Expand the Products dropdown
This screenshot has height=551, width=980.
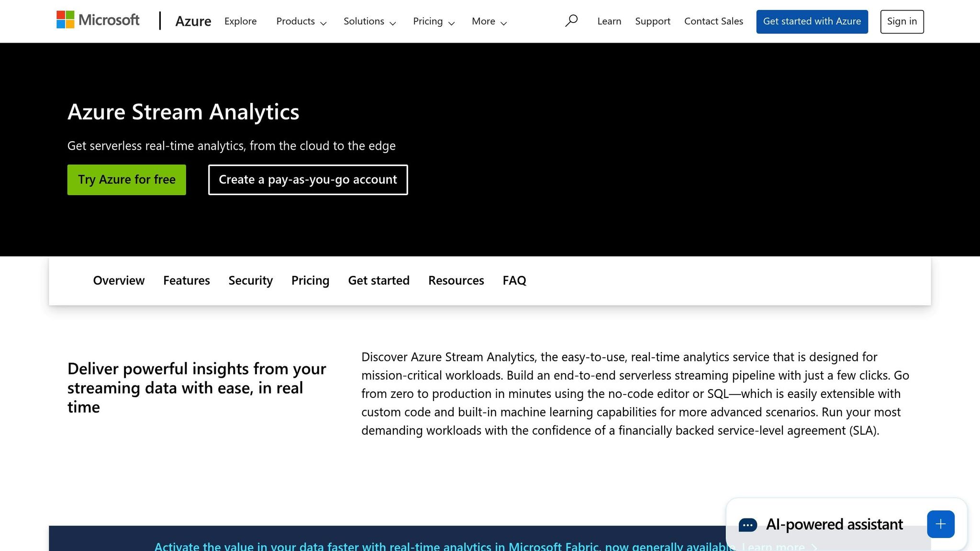pos(301,21)
